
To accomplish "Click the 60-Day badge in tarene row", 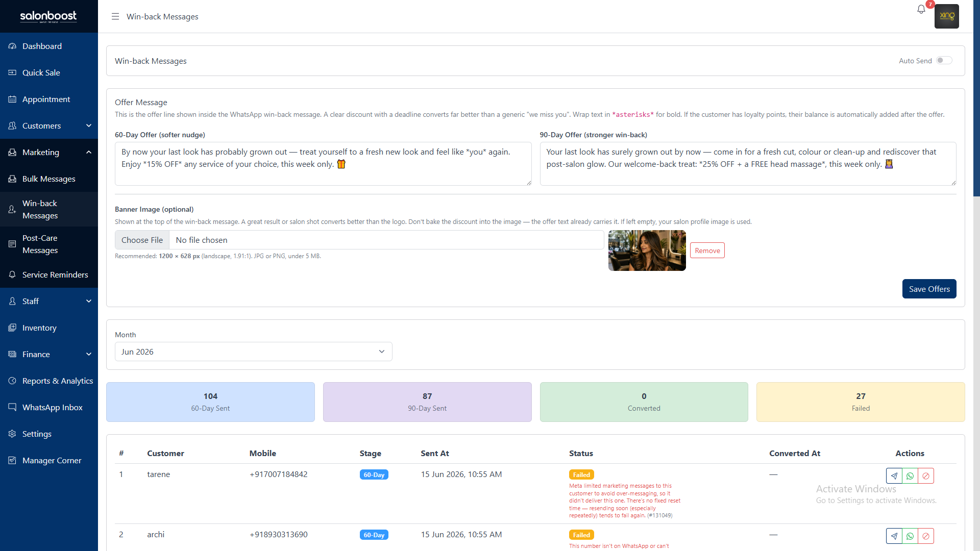I will (374, 474).
